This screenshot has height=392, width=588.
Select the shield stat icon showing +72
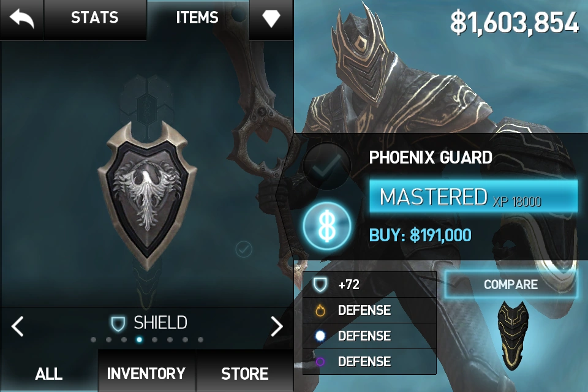tap(320, 284)
